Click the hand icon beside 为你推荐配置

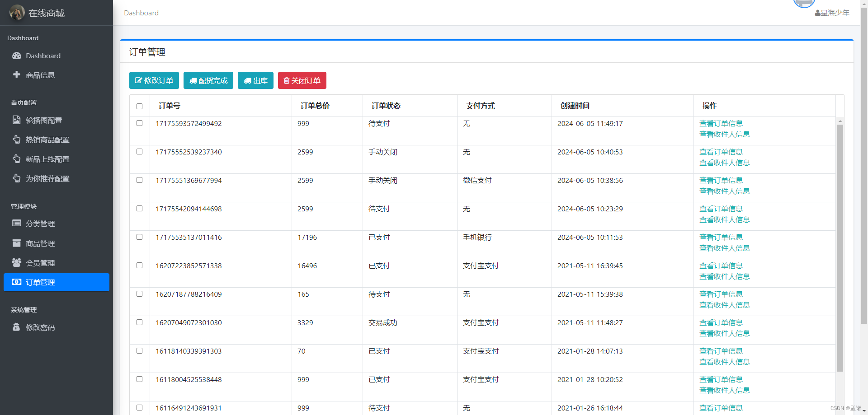click(17, 178)
